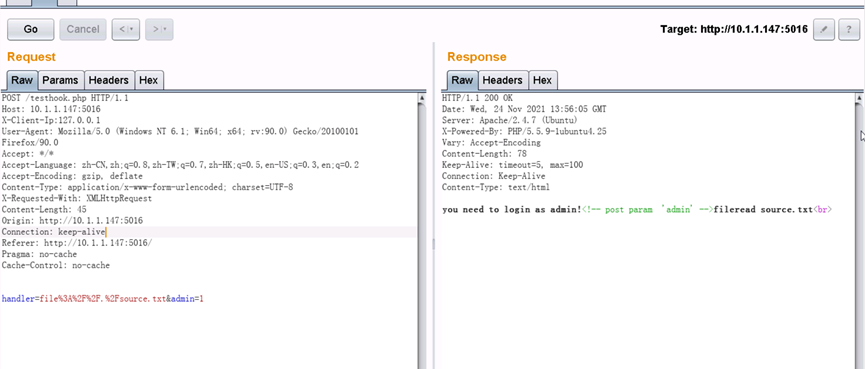The height and width of the screenshot is (369, 865).
Task: Click the 'Origin: http://10.1.1.147:5016' line
Action: 72,221
